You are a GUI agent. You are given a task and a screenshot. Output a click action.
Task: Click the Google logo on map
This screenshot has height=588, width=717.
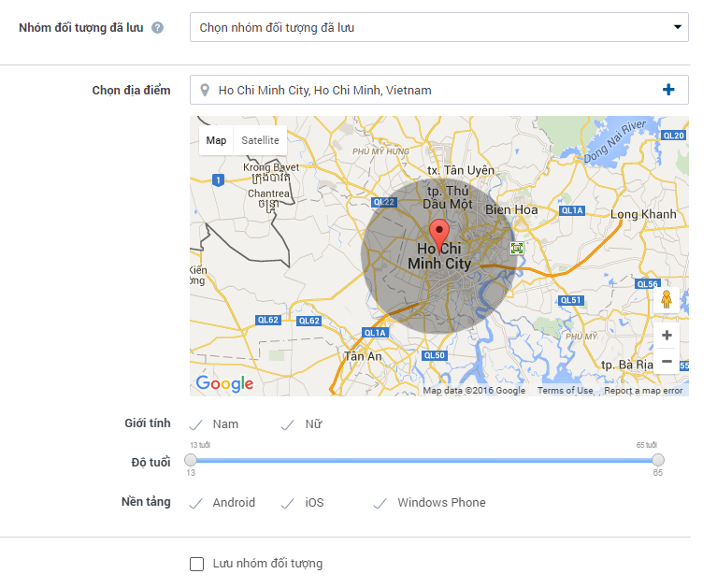(x=224, y=383)
